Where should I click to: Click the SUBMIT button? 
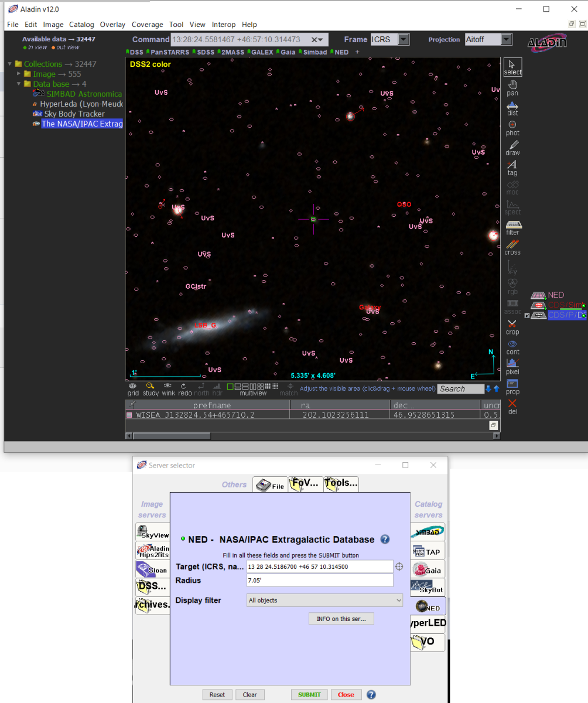(x=309, y=695)
